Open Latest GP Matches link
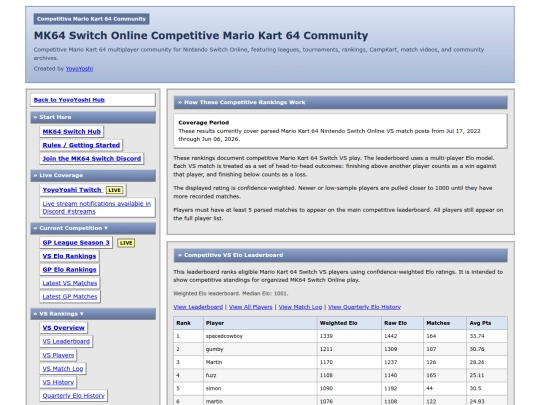Screen dimensions: 540x405 (70, 297)
